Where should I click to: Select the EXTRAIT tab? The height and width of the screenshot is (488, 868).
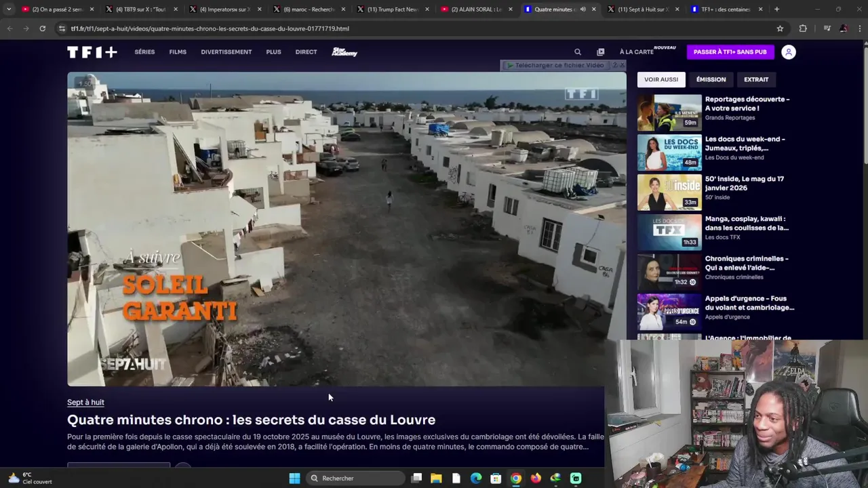(756, 79)
